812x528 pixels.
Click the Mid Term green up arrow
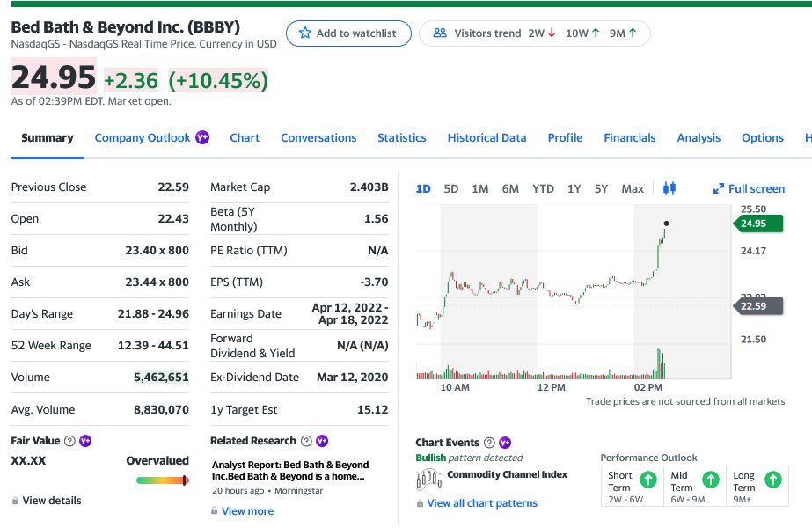(x=711, y=480)
